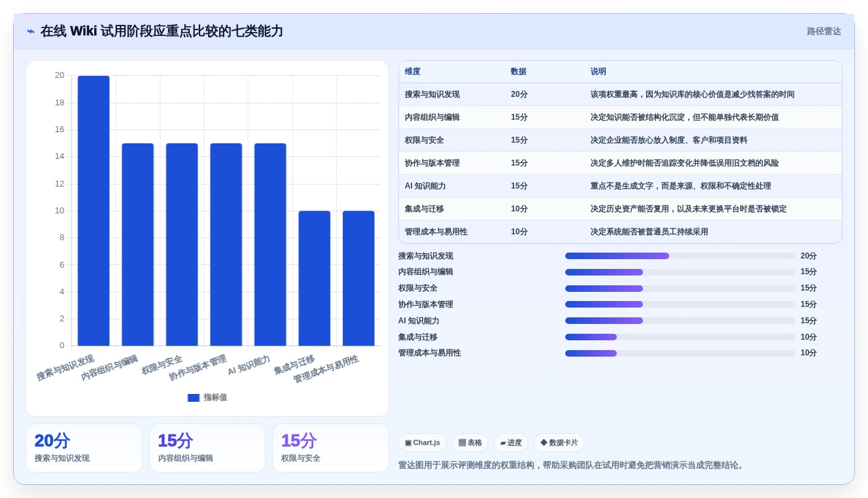Image resolution: width=868 pixels, height=498 pixels.
Task: Select the 表格 tag chip
Action: [470, 443]
